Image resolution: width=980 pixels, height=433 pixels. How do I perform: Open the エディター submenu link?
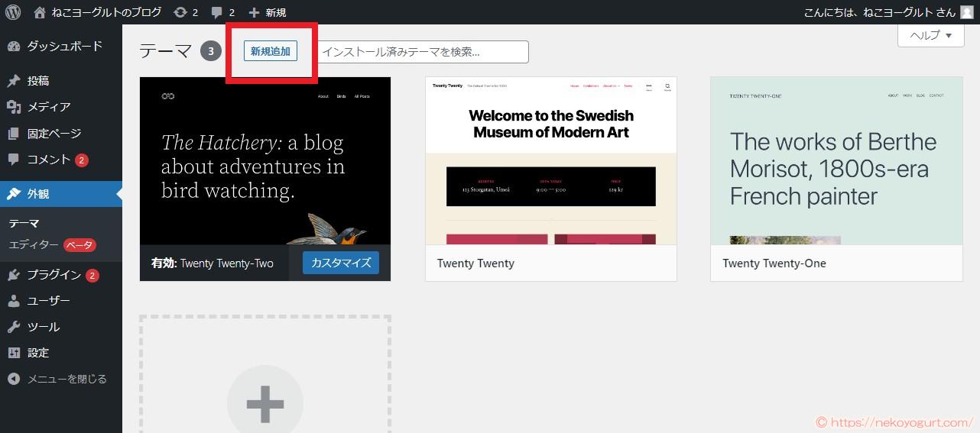34,245
